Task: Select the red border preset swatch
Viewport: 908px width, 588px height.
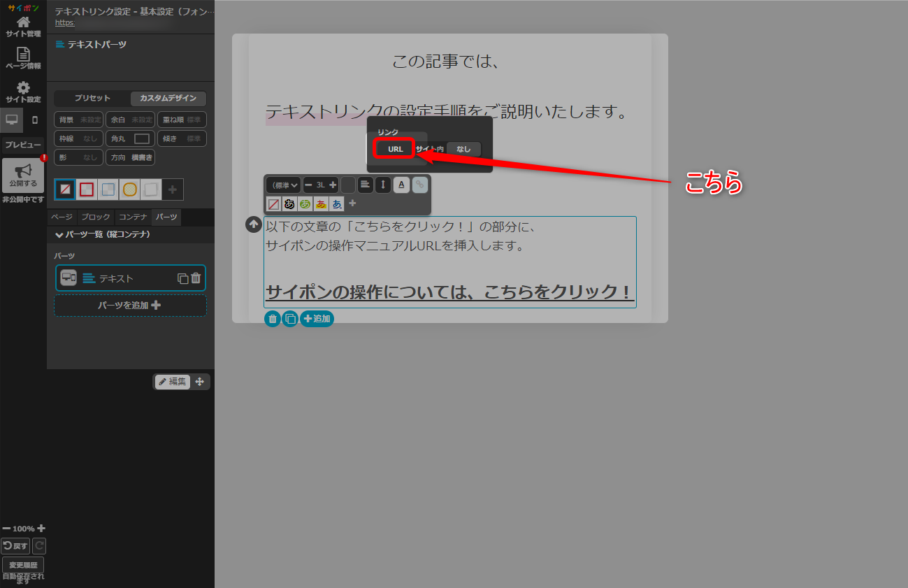Action: click(x=87, y=189)
